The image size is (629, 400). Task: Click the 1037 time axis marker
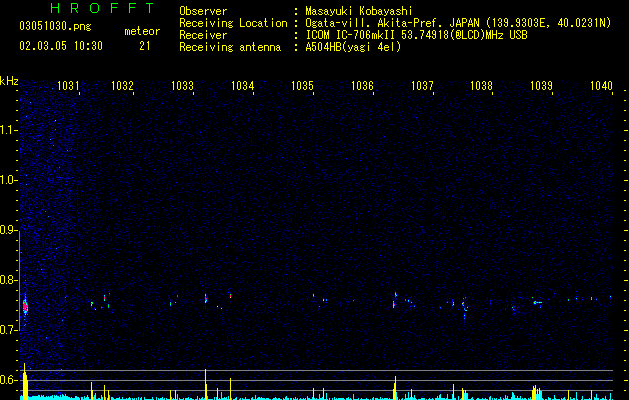(x=422, y=85)
